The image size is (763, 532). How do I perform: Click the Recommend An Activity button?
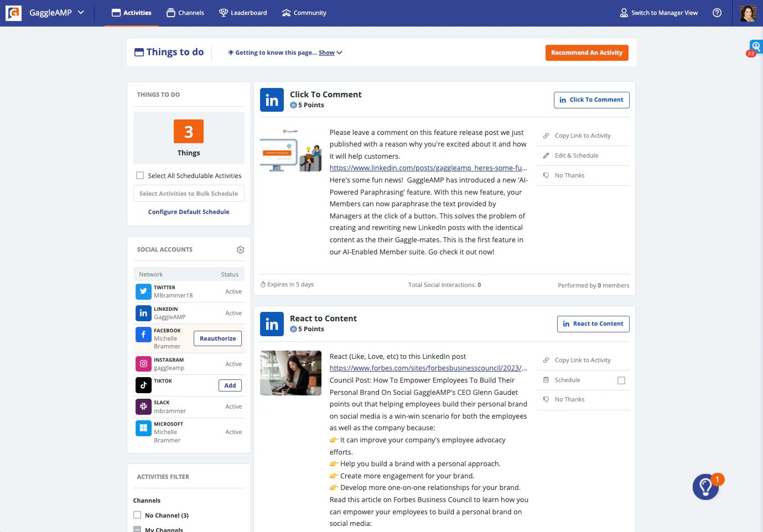[x=586, y=53]
